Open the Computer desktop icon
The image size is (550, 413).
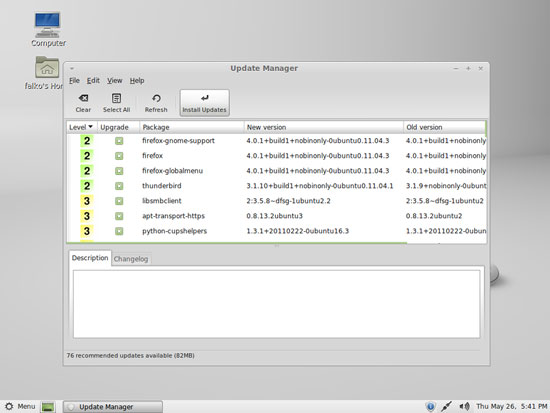click(48, 29)
